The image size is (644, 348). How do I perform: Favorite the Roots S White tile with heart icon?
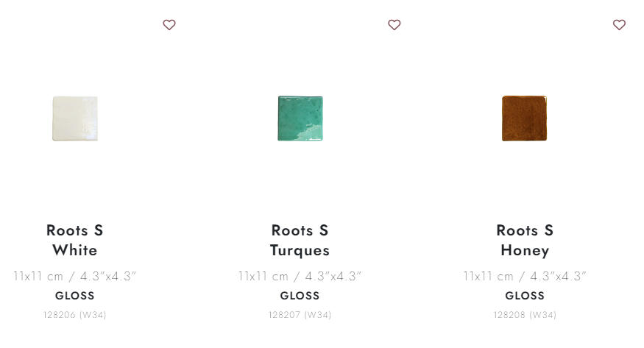pos(169,24)
